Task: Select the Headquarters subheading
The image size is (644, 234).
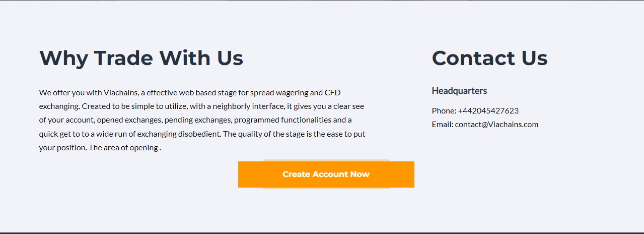Action: (x=459, y=91)
